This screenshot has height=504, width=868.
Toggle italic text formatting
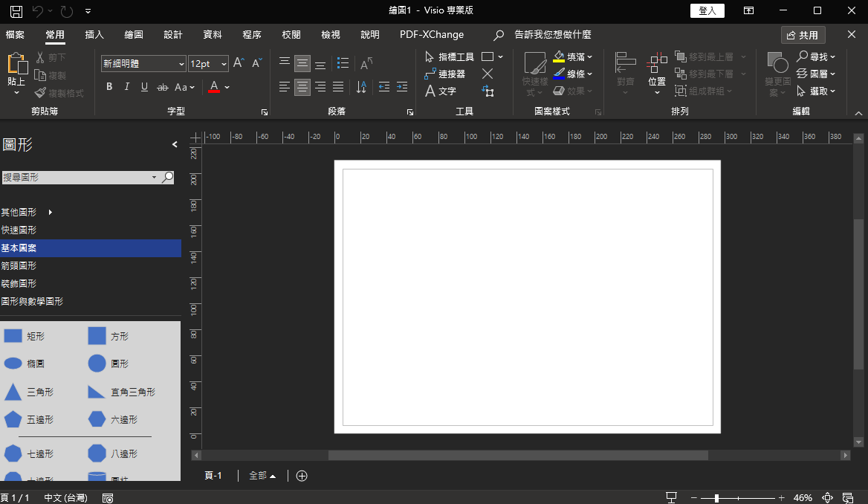pos(126,87)
